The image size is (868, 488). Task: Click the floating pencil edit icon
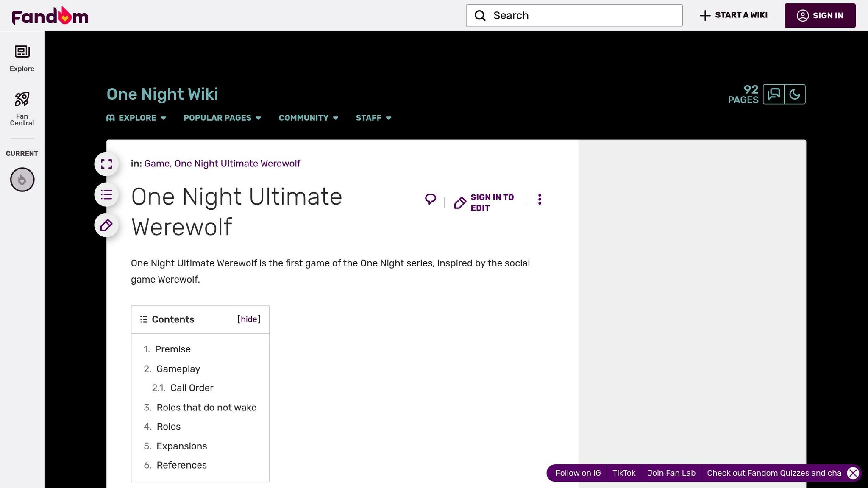click(x=106, y=225)
